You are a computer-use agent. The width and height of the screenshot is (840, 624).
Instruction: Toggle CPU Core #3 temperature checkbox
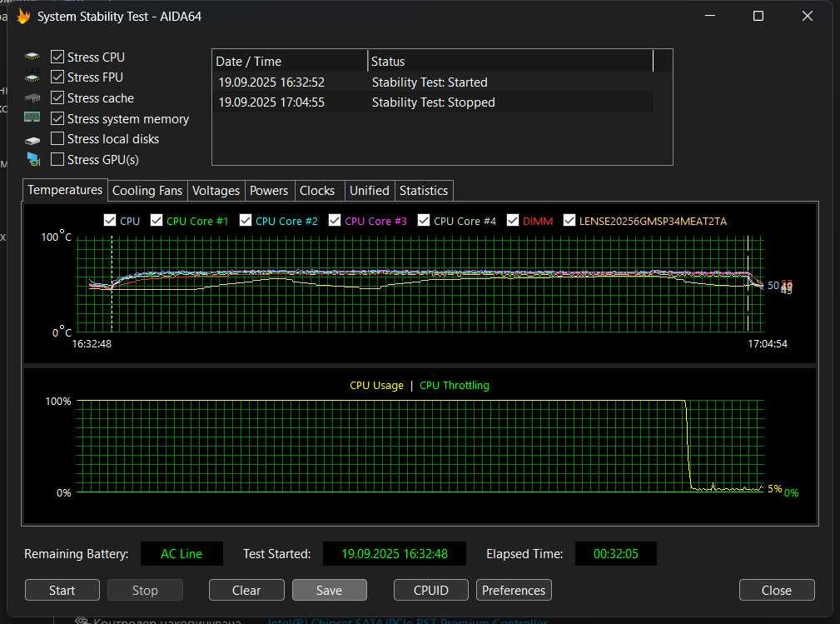coord(335,220)
